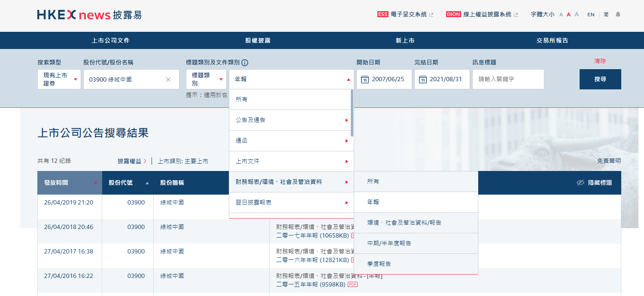This screenshot has width=644, height=296.
Task: Choose 環境、社會及管治資料/報告 option
Action: [416, 223]
